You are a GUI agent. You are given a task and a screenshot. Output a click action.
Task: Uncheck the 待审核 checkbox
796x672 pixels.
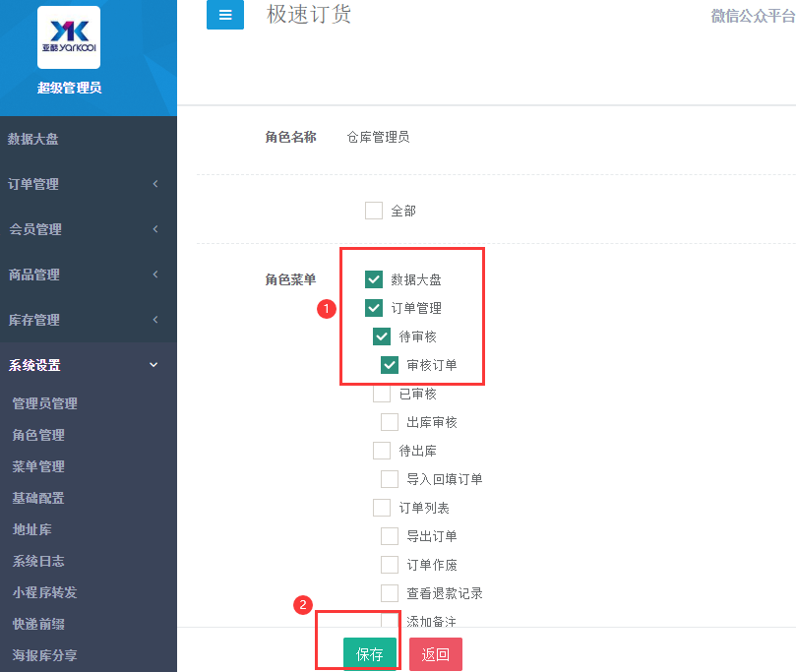pos(382,336)
